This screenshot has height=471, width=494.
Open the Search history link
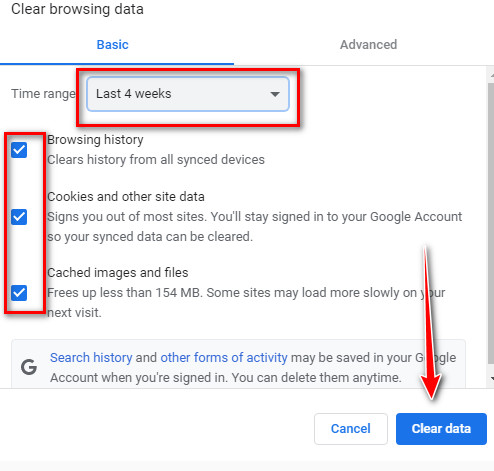point(91,358)
